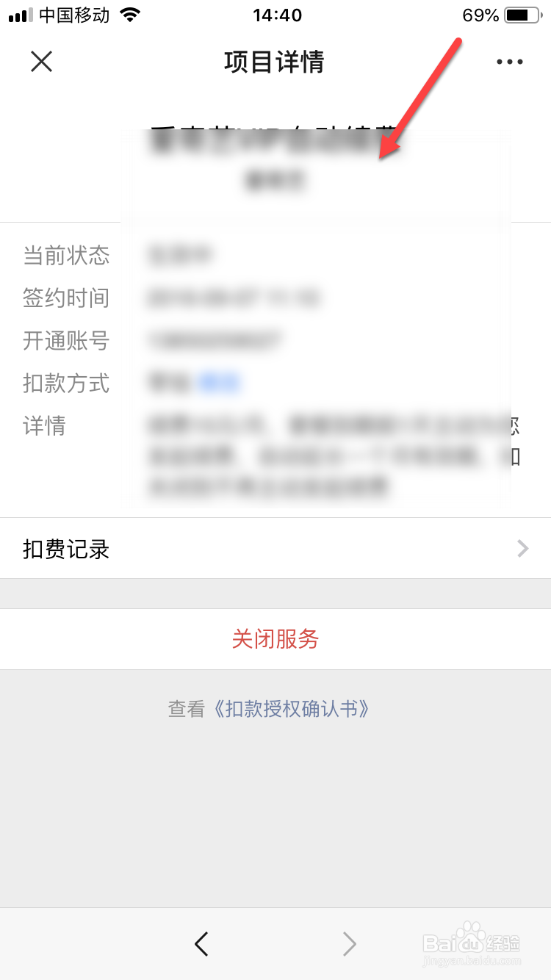Tap the 中国移动 carrier text

click(x=74, y=15)
